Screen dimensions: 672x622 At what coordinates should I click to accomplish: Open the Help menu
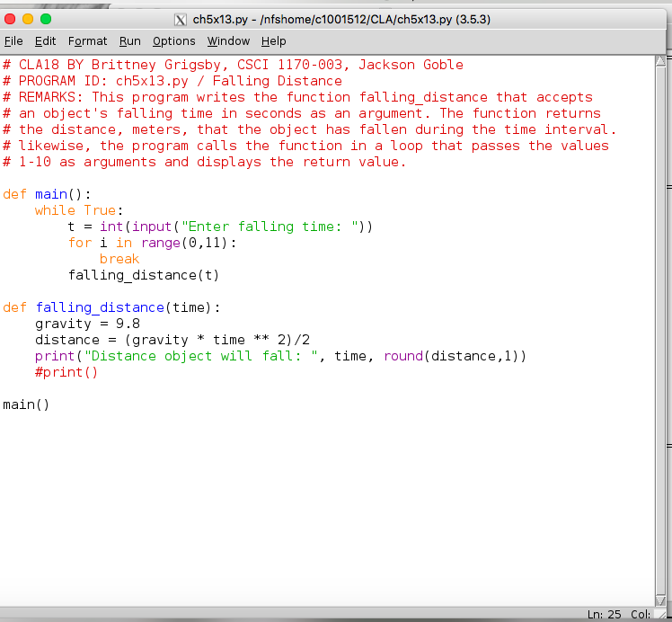(273, 41)
